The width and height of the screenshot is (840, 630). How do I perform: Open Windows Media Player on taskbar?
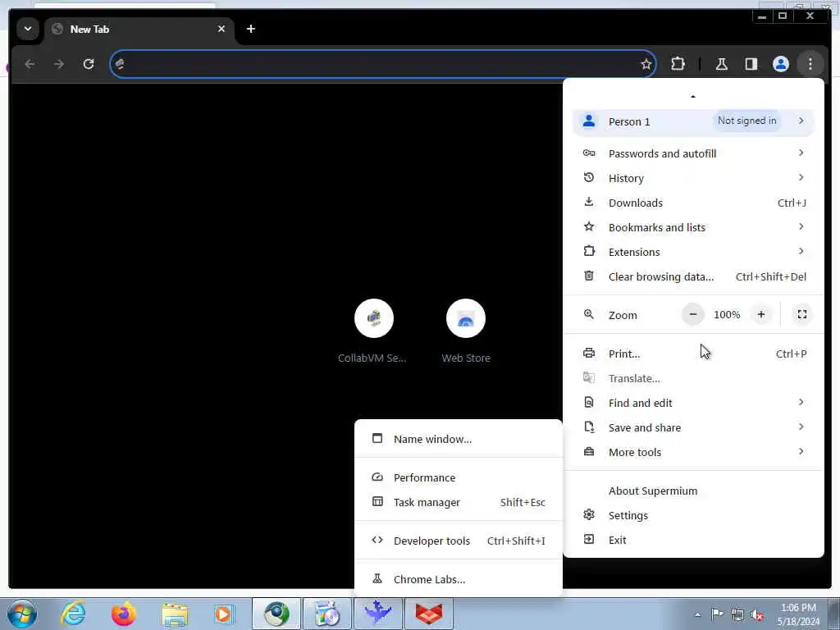[223, 614]
